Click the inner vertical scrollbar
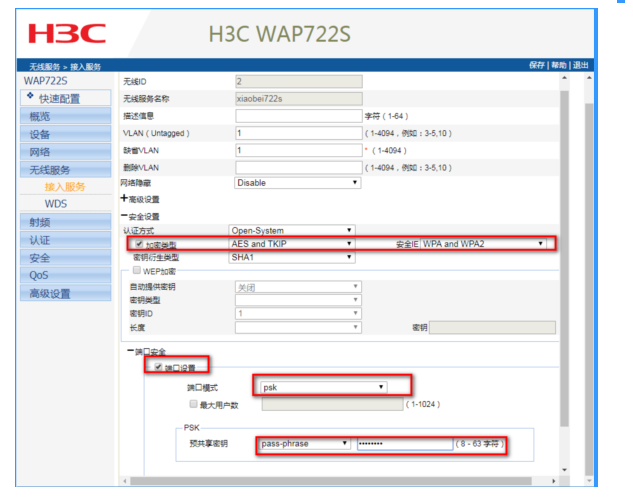Screen dimensions: 633x499 (564, 258)
